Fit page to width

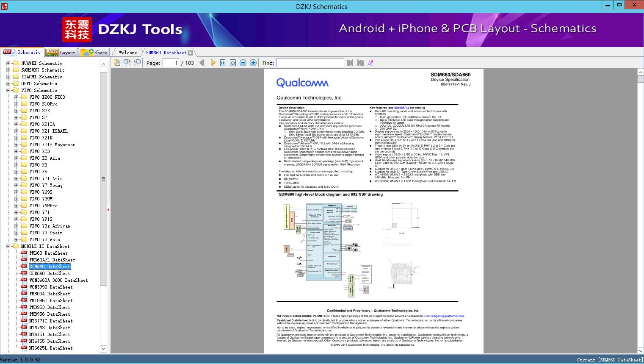coord(223,63)
